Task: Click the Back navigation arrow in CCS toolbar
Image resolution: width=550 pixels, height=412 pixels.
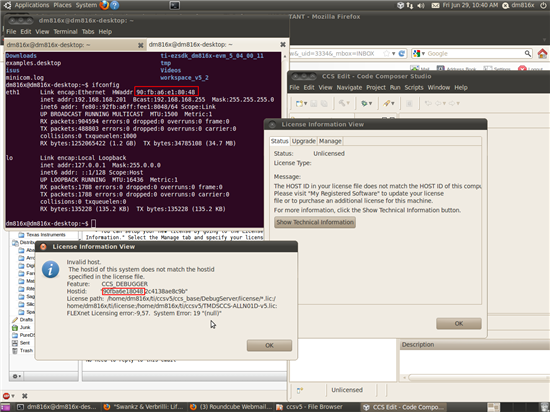Action: (x=438, y=103)
